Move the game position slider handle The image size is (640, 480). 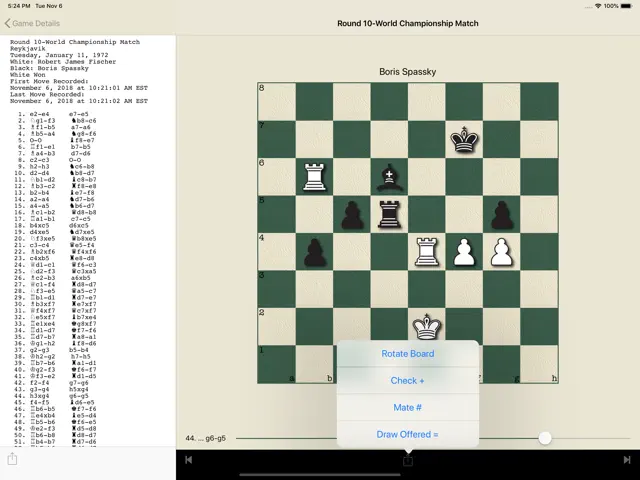point(545,438)
